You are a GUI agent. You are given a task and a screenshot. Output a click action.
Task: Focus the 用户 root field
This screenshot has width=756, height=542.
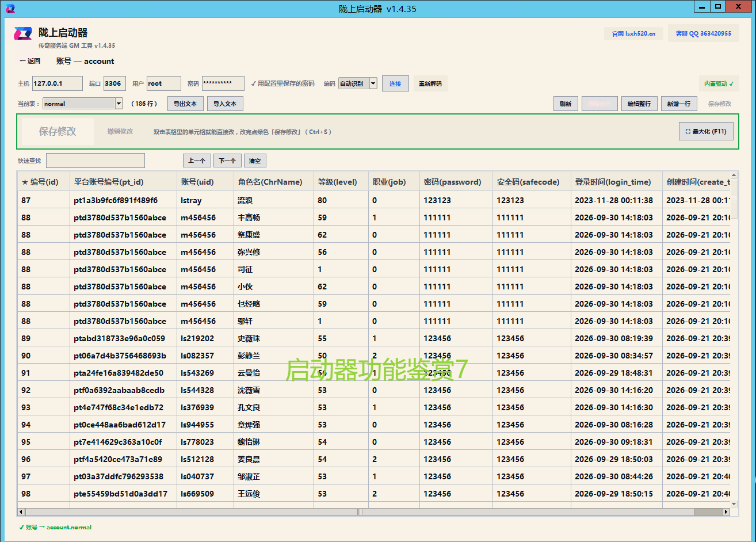pos(163,83)
